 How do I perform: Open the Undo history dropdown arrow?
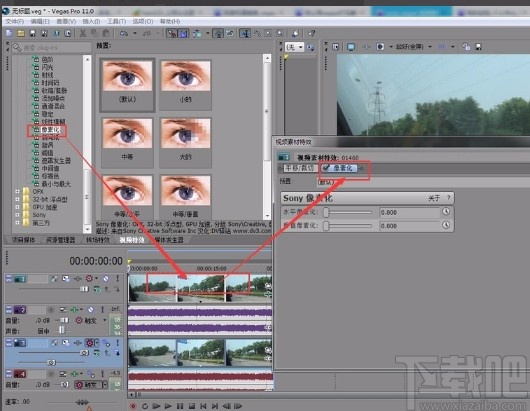pos(135,33)
